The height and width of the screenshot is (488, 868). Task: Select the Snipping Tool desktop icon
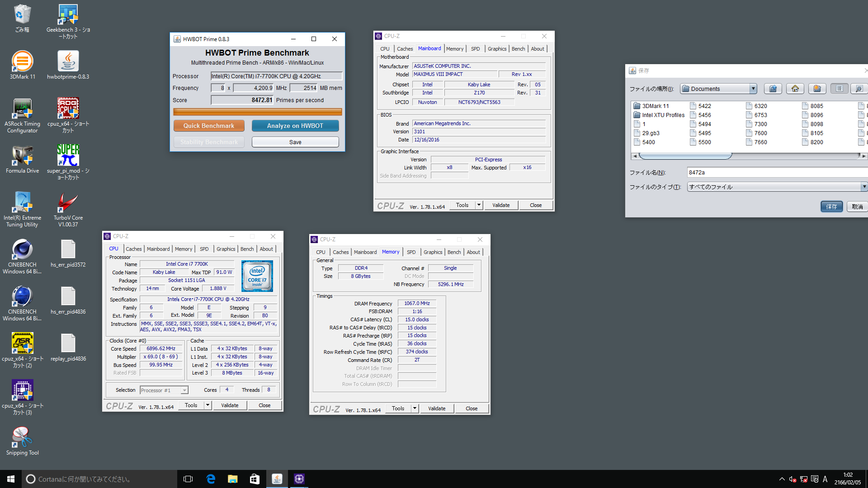click(22, 441)
